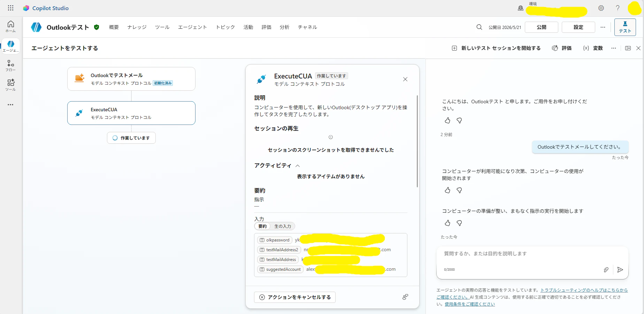Open the help question mark icon
The width and height of the screenshot is (644, 314).
point(618,8)
